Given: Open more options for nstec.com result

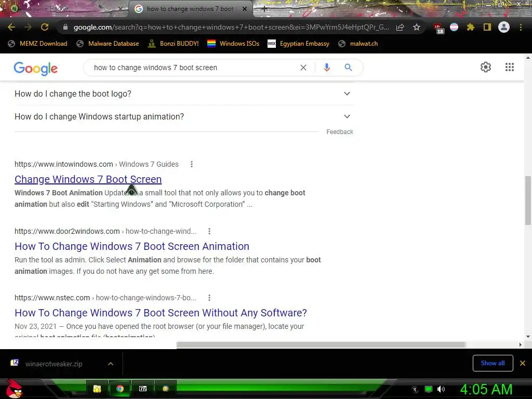Looking at the screenshot, I should pos(209,298).
